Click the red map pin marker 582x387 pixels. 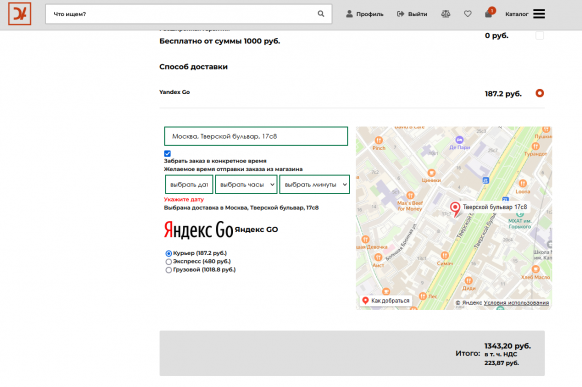coord(455,209)
